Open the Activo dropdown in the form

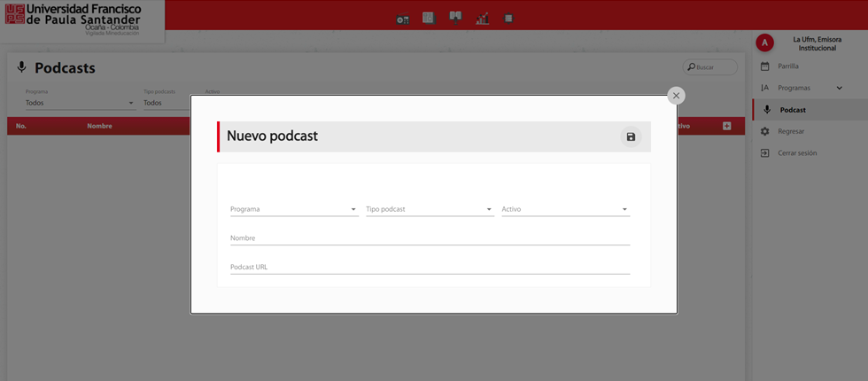point(565,209)
